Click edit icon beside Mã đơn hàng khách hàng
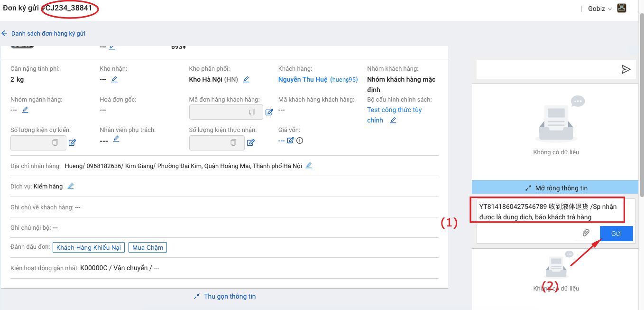The width and height of the screenshot is (644, 310). (269, 113)
